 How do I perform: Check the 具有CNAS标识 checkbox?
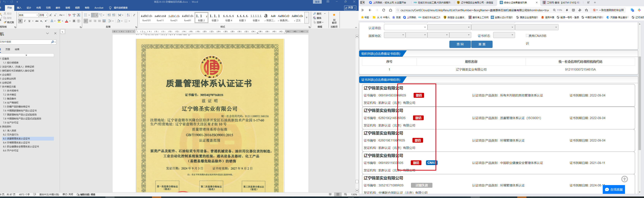click(x=527, y=36)
